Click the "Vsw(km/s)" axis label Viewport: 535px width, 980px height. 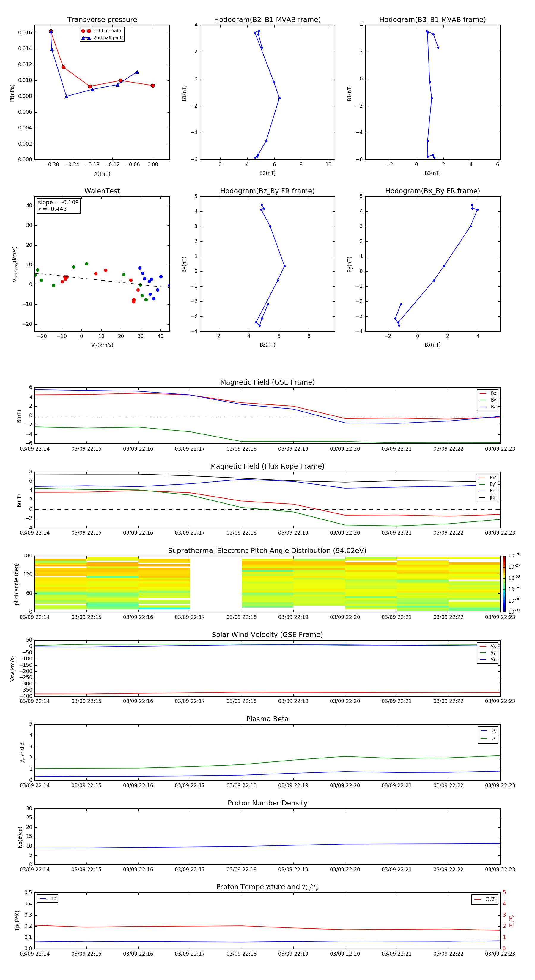pyautogui.click(x=12, y=668)
